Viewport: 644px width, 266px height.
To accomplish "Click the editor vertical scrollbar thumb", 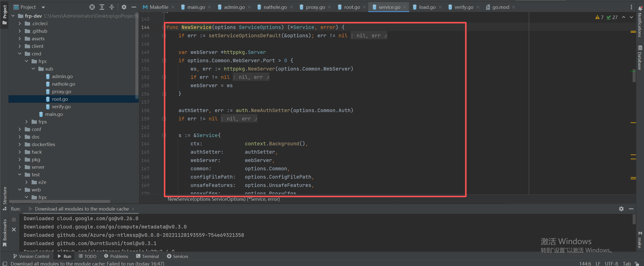I will [x=634, y=76].
